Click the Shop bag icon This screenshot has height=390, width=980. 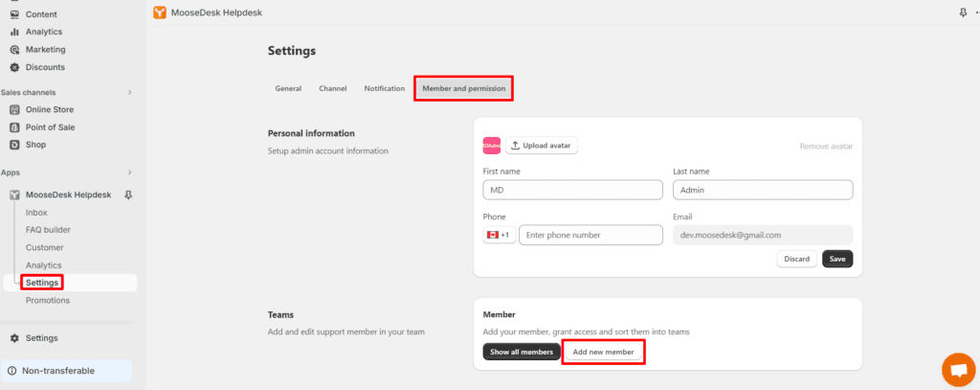click(x=14, y=145)
